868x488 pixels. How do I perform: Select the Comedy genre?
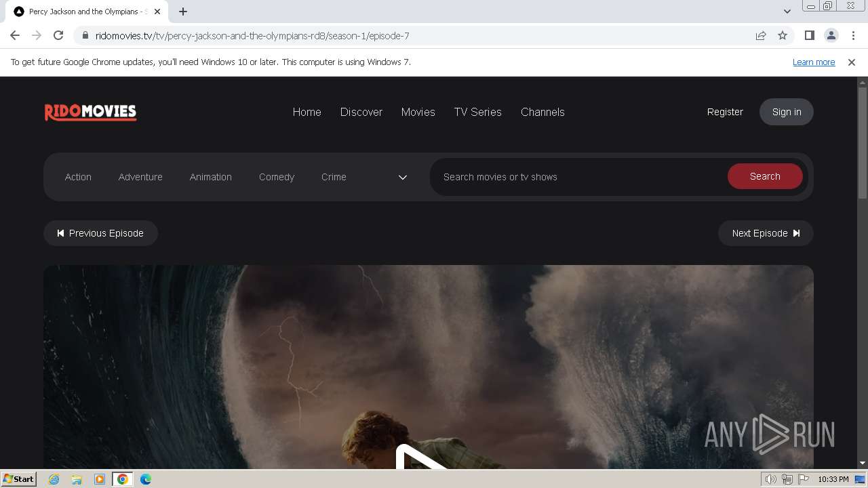(277, 177)
